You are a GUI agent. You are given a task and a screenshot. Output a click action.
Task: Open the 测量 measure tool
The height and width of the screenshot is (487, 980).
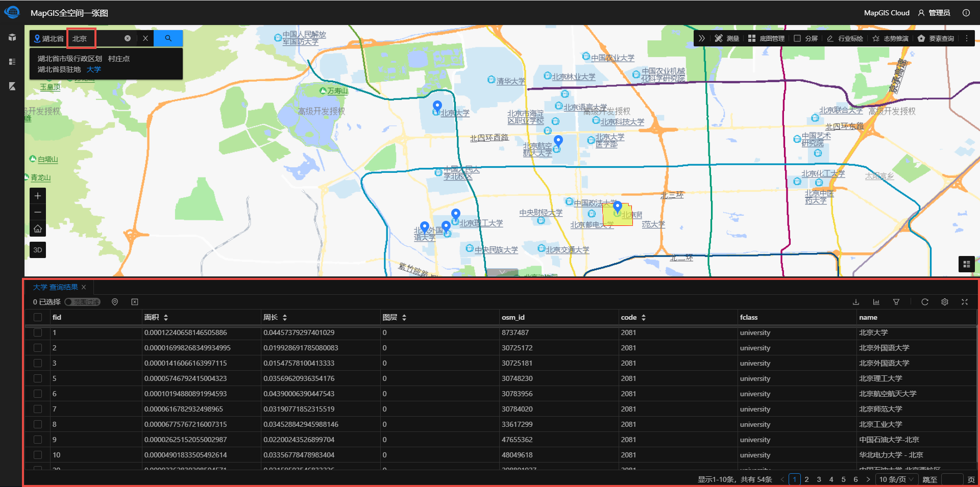727,38
